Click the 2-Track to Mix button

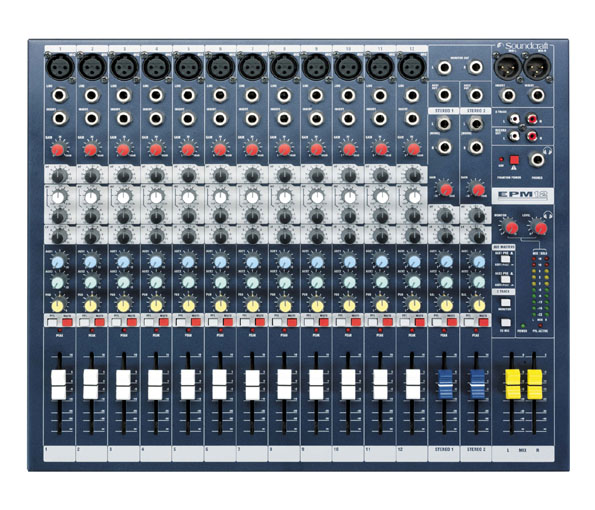(505, 323)
